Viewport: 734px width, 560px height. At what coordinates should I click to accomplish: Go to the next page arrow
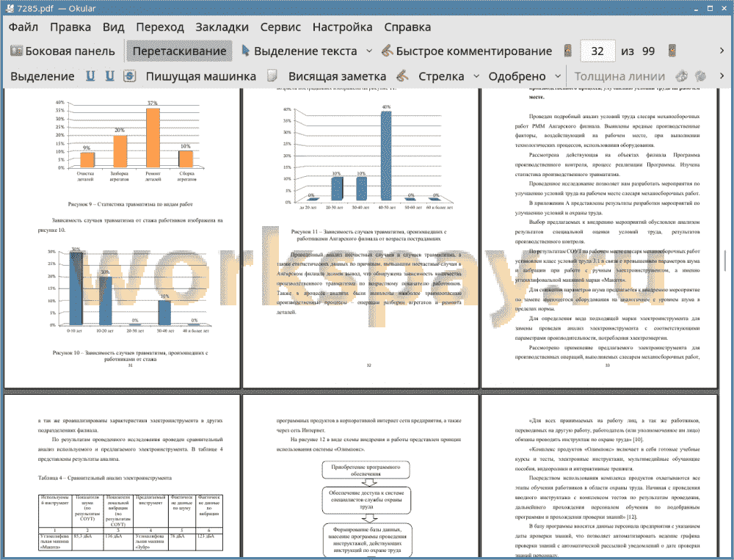(672, 51)
